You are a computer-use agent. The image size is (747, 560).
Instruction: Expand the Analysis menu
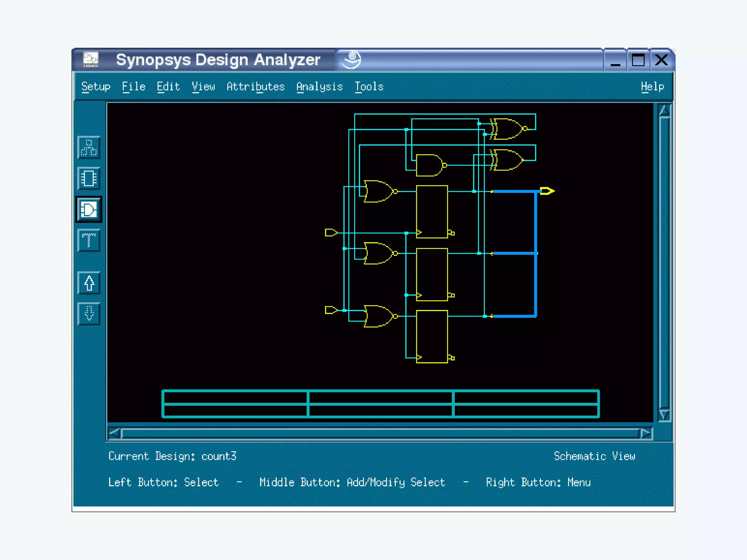click(x=319, y=87)
